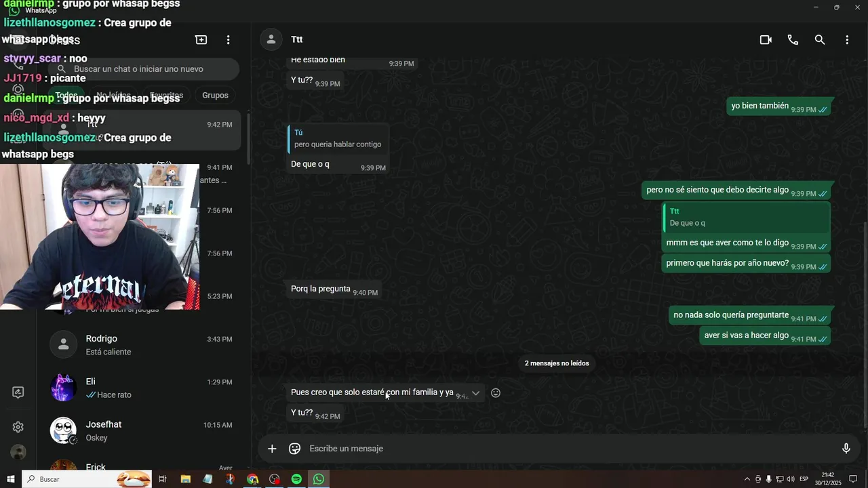Image resolution: width=868 pixels, height=488 pixels.
Task: Open the Eli chat
Action: pos(141,388)
